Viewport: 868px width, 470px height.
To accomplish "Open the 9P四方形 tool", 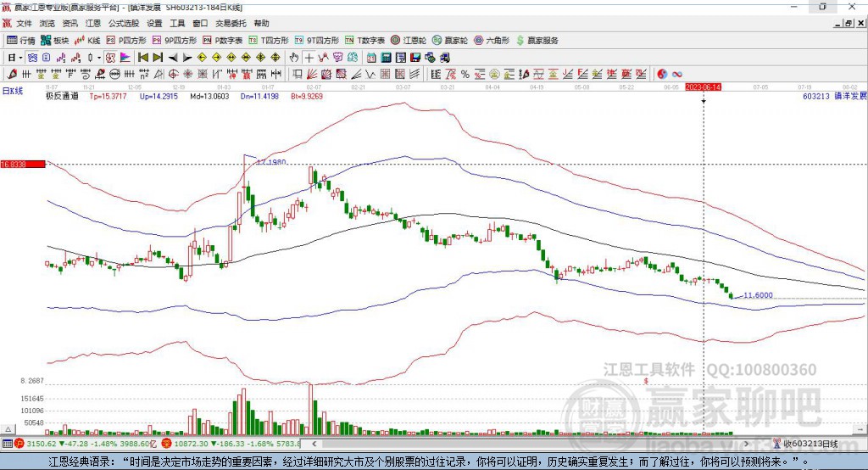I will pos(175,41).
